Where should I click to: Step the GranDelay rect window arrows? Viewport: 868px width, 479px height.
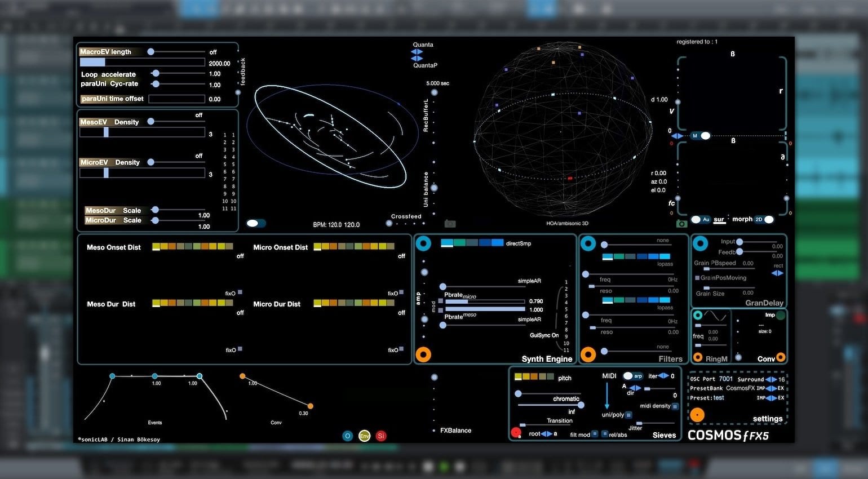coord(777,273)
